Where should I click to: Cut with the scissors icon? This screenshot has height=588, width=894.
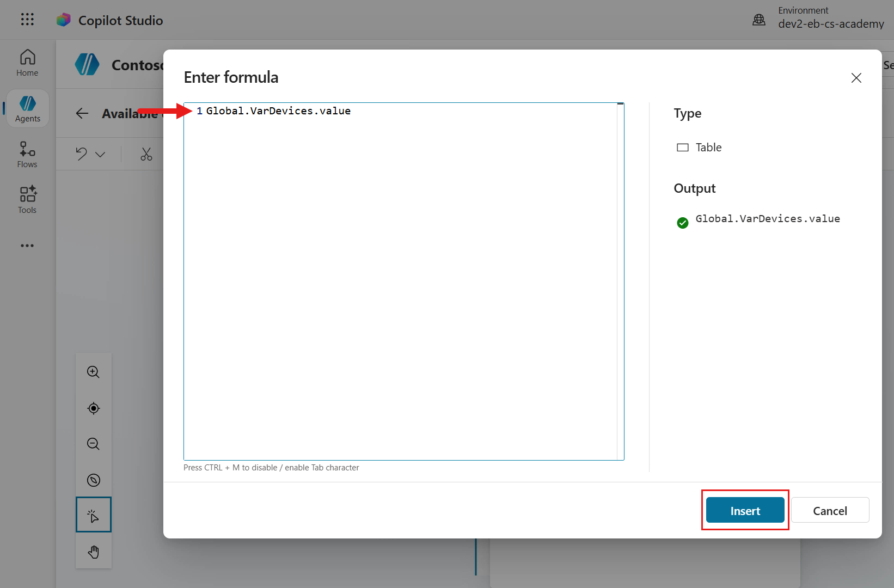[x=146, y=154]
